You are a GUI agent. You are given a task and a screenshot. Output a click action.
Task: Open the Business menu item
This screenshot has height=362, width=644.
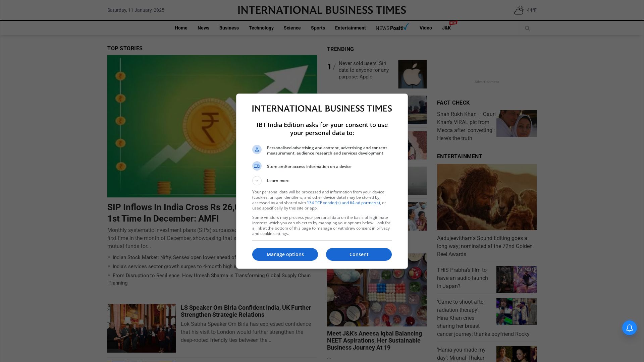[229, 28]
